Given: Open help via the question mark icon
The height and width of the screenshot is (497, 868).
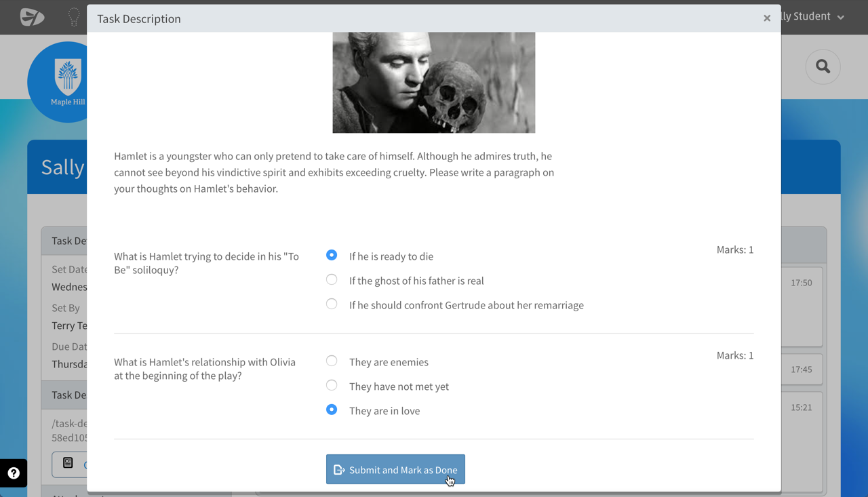Looking at the screenshot, I should point(14,473).
